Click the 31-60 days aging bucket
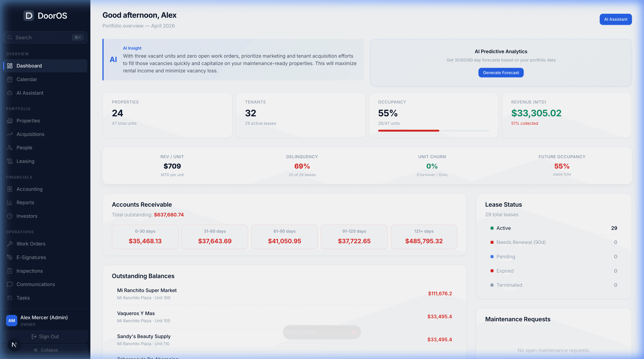The height and width of the screenshot is (359, 644). click(x=215, y=237)
